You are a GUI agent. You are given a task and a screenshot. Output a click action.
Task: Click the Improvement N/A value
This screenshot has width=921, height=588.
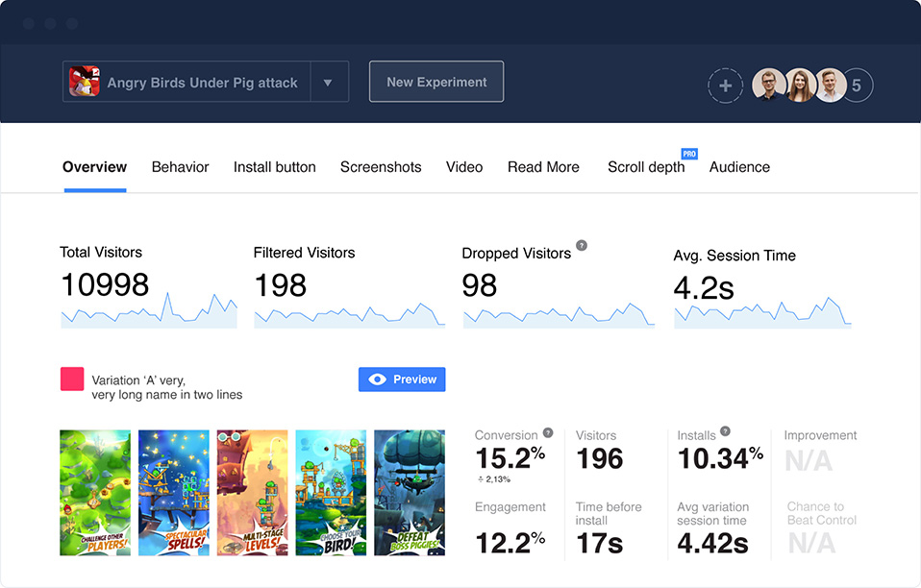point(809,460)
